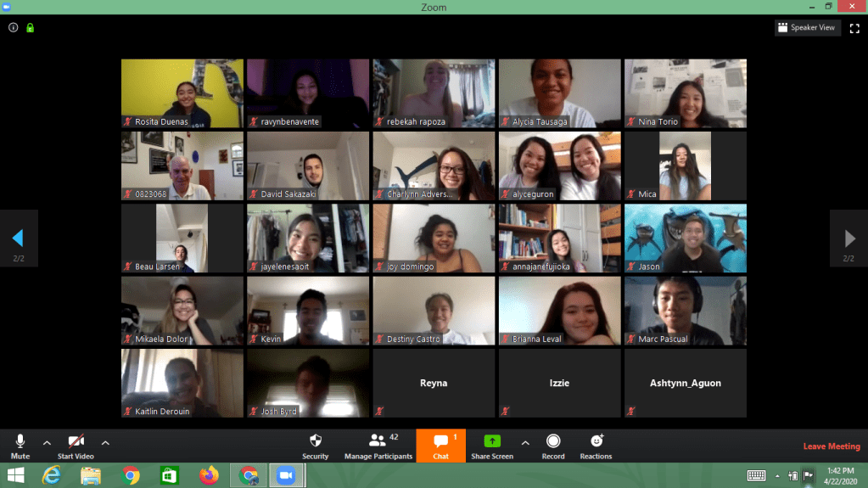Click the meeting information icon
Image resolution: width=868 pixels, height=488 pixels.
click(x=13, y=27)
